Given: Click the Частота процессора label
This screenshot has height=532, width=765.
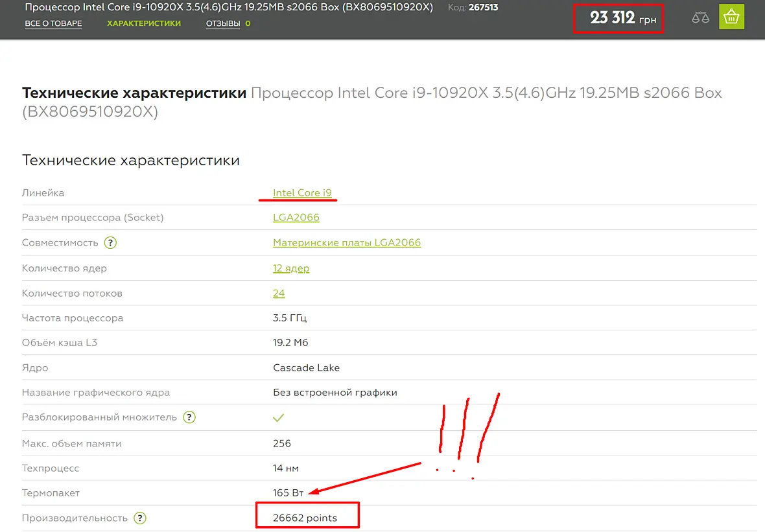Looking at the screenshot, I should tap(73, 318).
